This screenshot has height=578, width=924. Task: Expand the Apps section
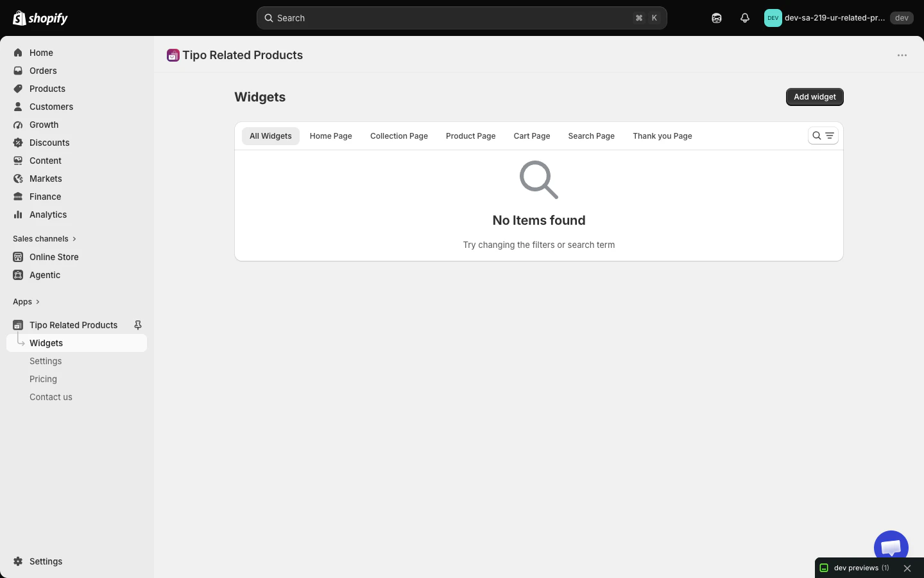pos(26,302)
